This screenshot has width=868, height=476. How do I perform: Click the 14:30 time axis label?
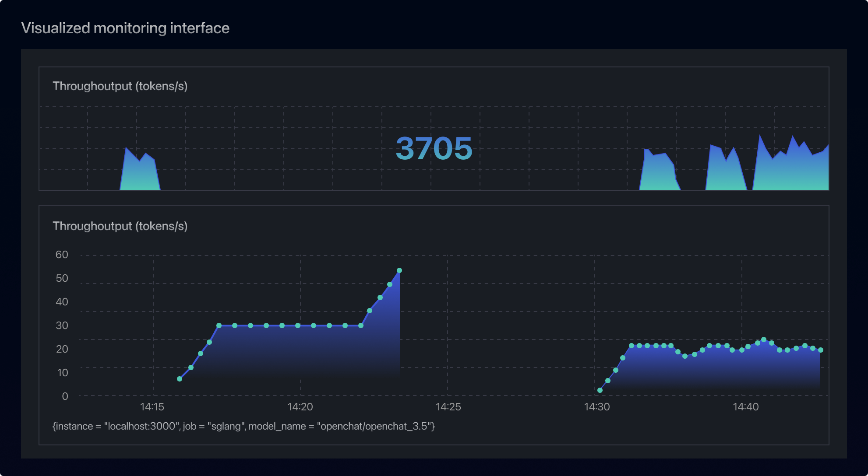pyautogui.click(x=596, y=407)
